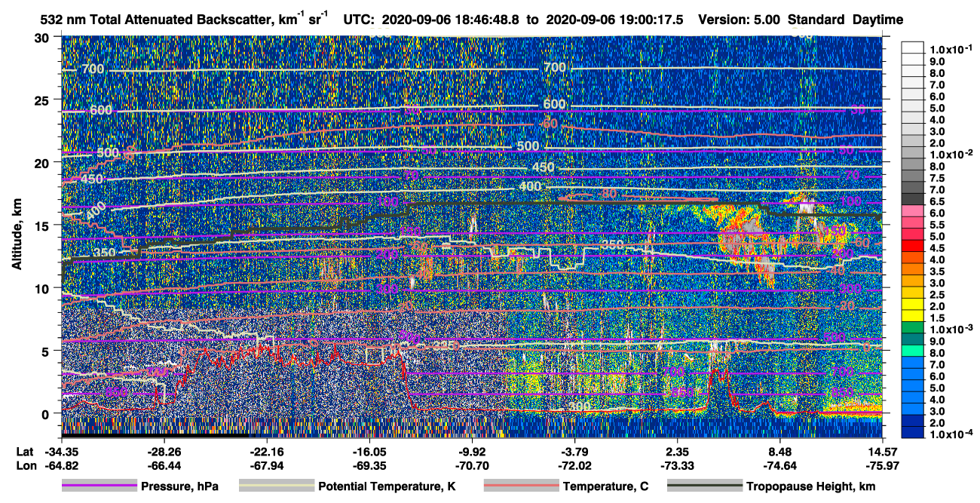Click latitude value -22.16
Viewport: 980px width, 503px height.
266,452
